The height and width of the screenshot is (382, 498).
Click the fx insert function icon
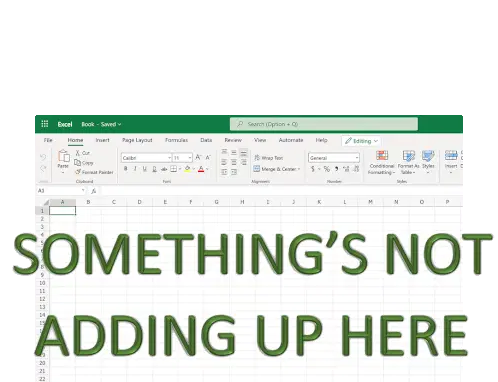tap(94, 191)
